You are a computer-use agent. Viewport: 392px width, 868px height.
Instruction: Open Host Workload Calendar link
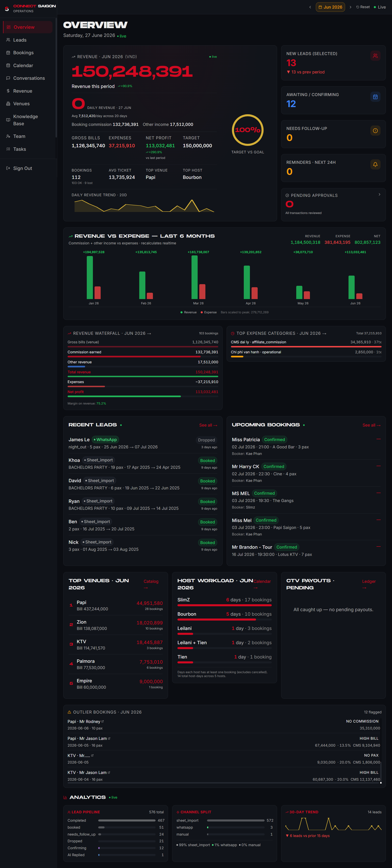click(262, 585)
